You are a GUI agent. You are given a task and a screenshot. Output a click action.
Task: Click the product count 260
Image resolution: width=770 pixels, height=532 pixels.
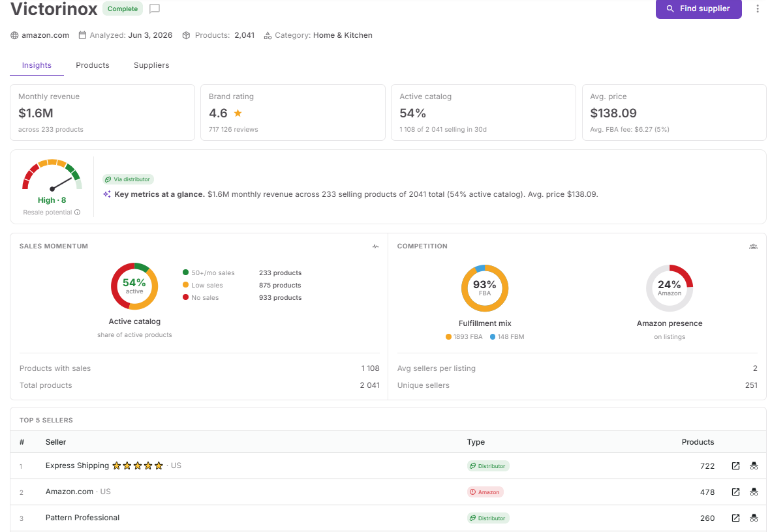707,518
